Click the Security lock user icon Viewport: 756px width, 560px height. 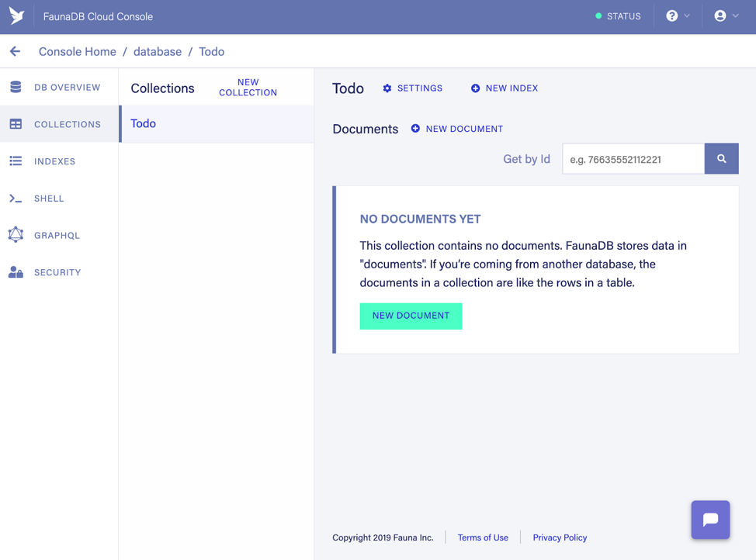coord(16,272)
